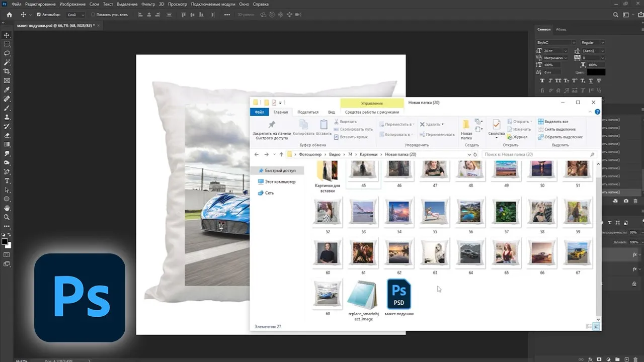
Task: Click 'Выделить все' in Explorer ribbon
Action: coord(553,122)
